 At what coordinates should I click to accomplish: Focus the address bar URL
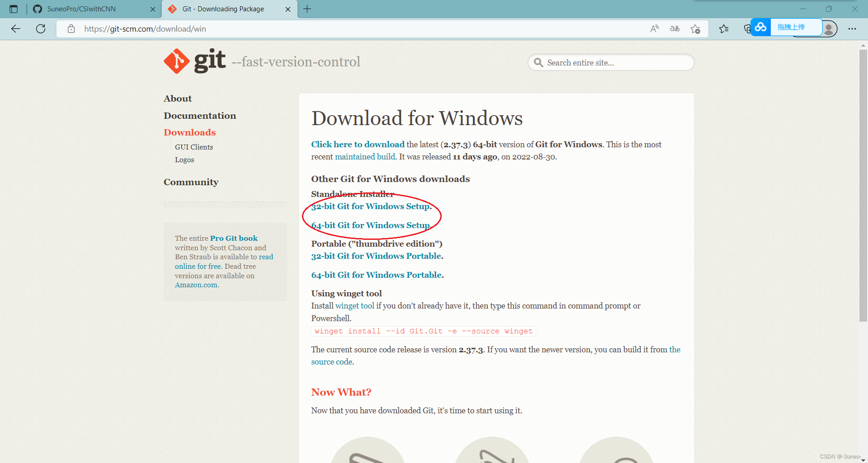145,29
